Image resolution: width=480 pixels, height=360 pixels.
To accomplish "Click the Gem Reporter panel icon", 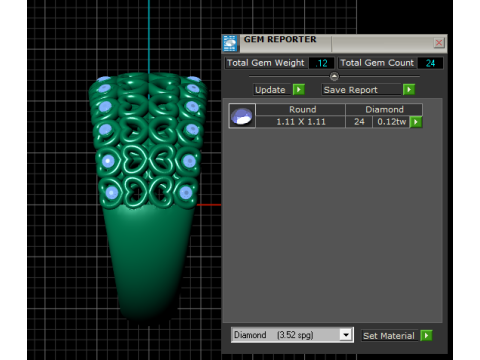I will 230,43.
